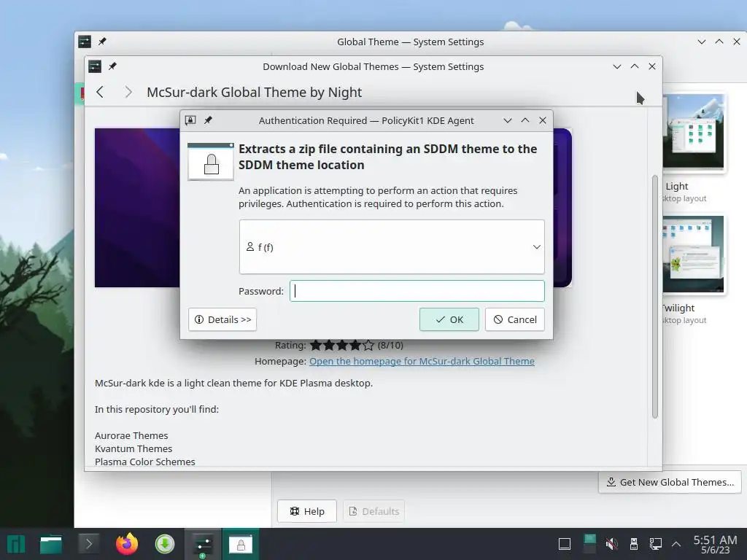The width and height of the screenshot is (747, 560).
Task: Open muted volume tray icon
Action: pyautogui.click(x=612, y=544)
